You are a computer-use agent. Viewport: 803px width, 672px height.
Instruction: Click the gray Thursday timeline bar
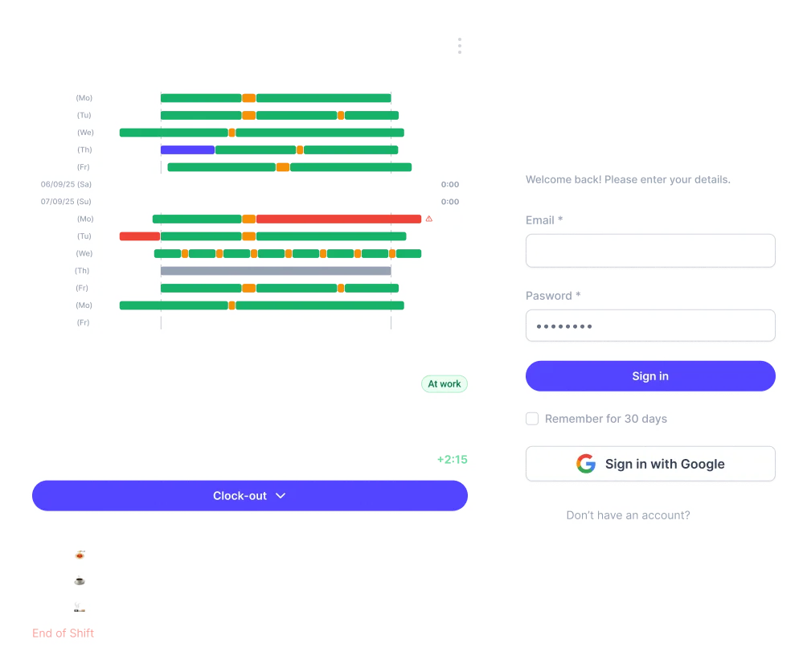coord(276,271)
